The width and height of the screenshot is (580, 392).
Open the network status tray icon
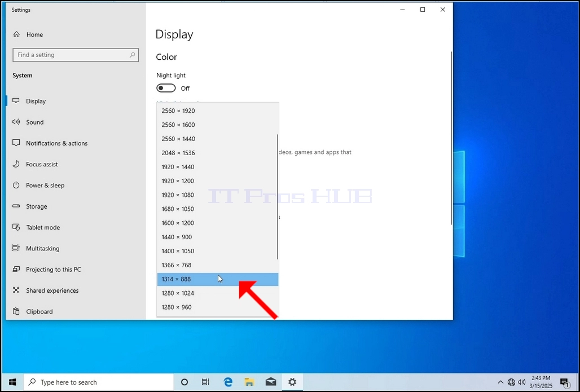point(511,382)
